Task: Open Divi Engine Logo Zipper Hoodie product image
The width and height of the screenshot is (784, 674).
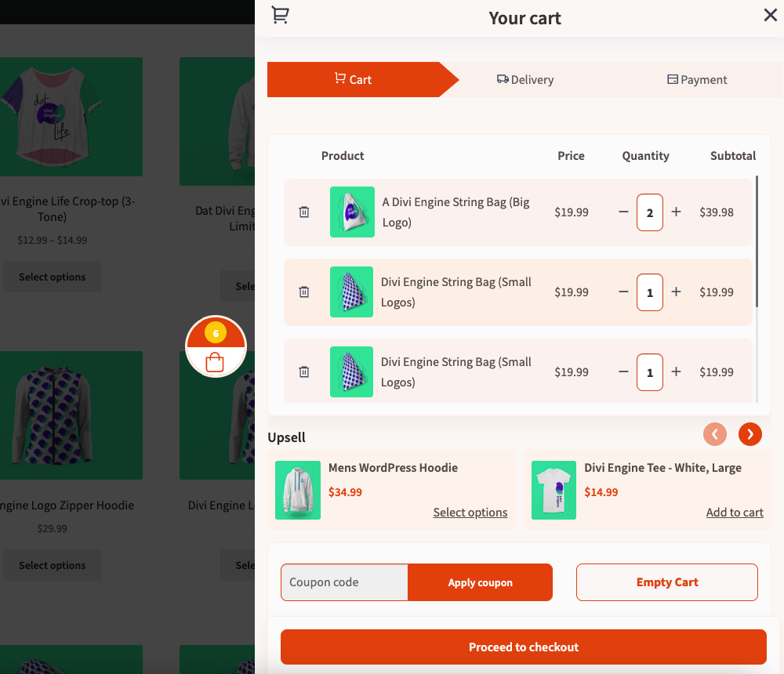Action: pos(71,415)
